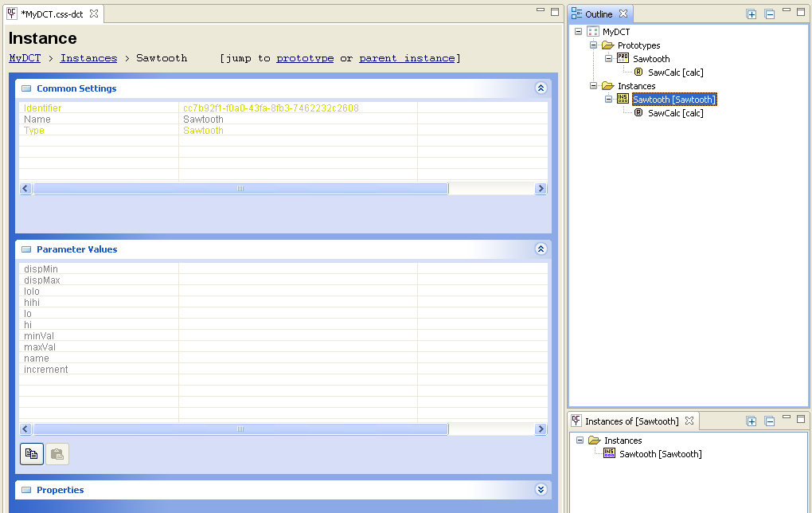This screenshot has height=513, width=812.
Task: Expand the Properties section
Action: [541, 490]
